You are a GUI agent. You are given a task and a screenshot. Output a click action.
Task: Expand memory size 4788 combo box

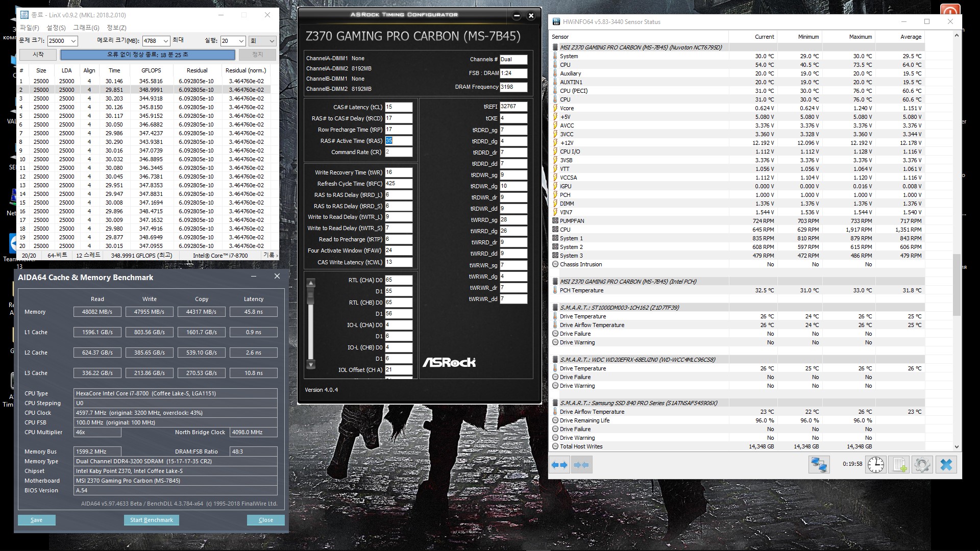pyautogui.click(x=165, y=41)
